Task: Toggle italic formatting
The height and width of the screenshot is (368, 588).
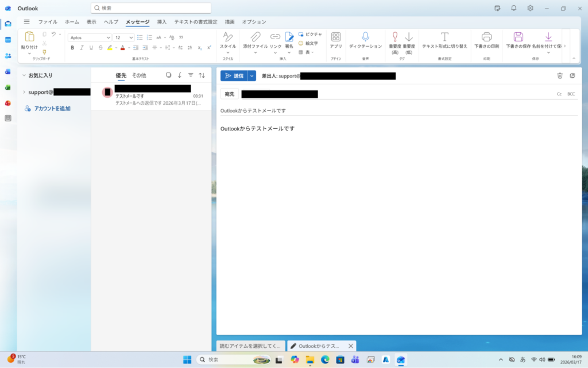Action: coord(82,48)
